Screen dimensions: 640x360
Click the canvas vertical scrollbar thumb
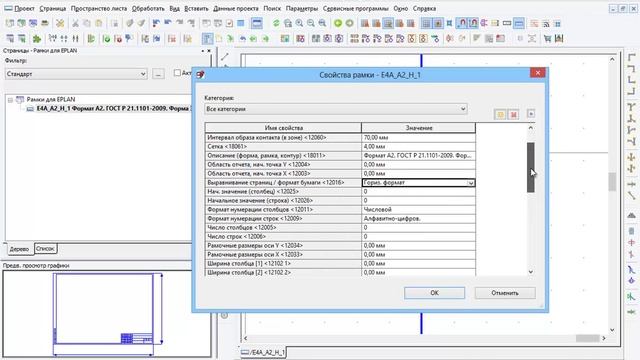point(612,182)
